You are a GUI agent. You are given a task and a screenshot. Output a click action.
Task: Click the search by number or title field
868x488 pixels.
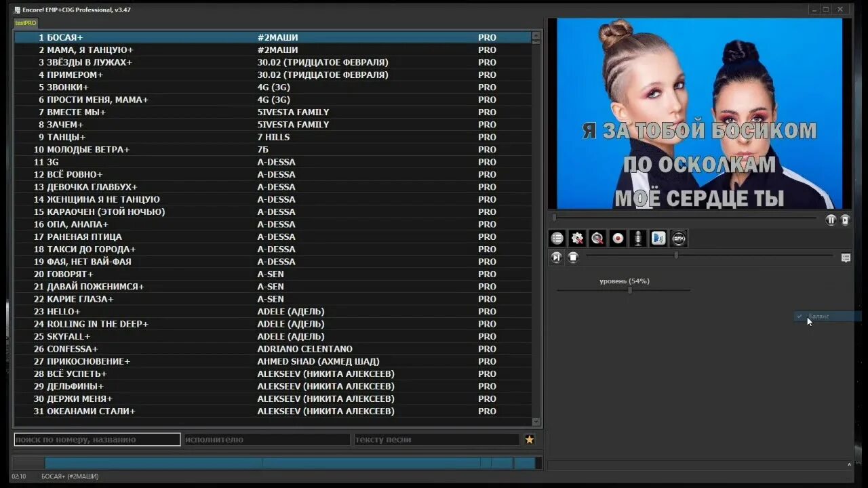(x=97, y=439)
